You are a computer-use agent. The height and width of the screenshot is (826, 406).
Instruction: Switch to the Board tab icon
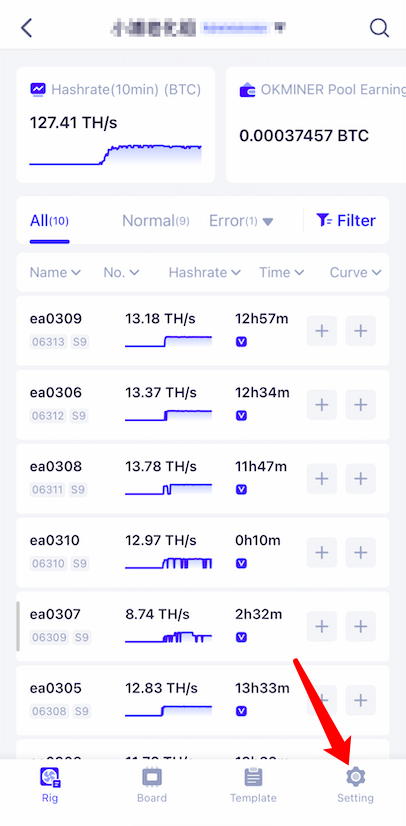click(152, 776)
